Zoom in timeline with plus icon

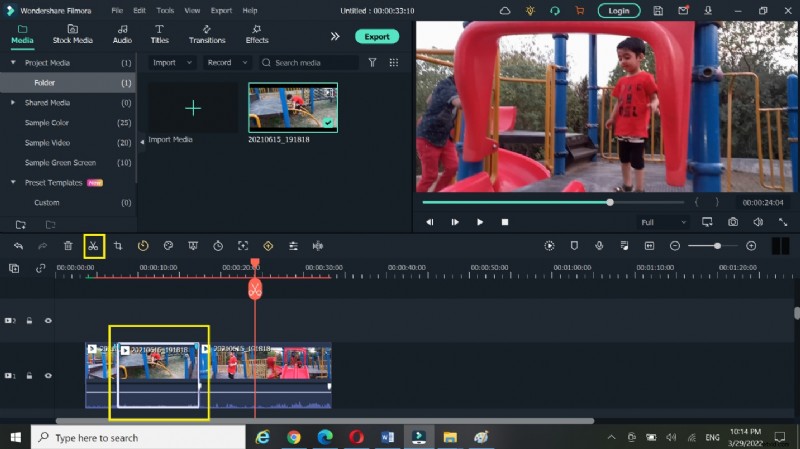(751, 246)
